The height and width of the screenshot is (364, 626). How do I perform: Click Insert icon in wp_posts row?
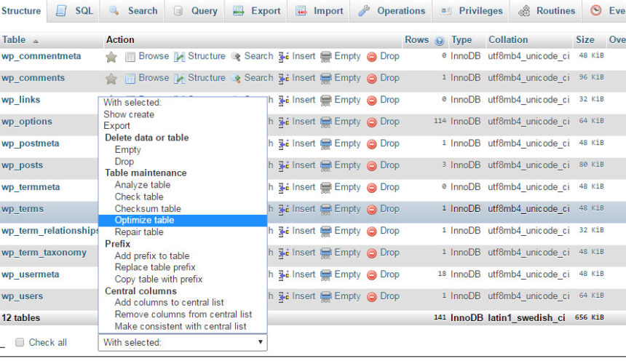(284, 166)
